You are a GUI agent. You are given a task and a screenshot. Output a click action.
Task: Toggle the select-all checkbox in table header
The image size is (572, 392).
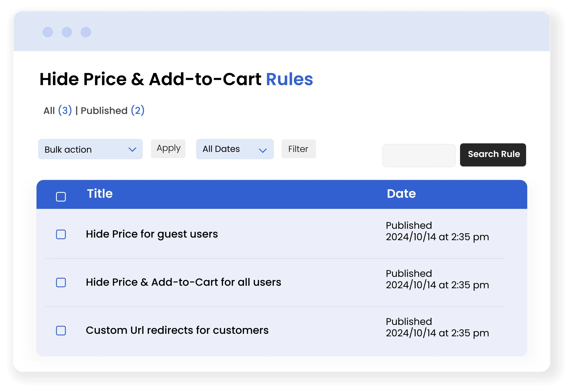tap(61, 197)
